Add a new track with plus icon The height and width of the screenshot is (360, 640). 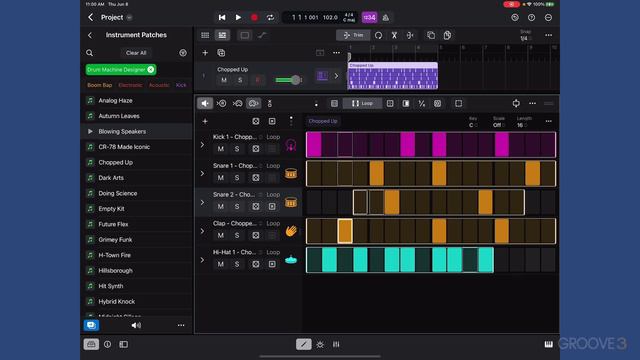pos(205,53)
